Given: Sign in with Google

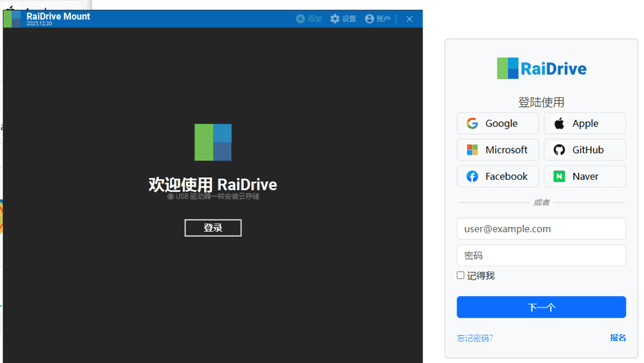Looking at the screenshot, I should [x=498, y=123].
